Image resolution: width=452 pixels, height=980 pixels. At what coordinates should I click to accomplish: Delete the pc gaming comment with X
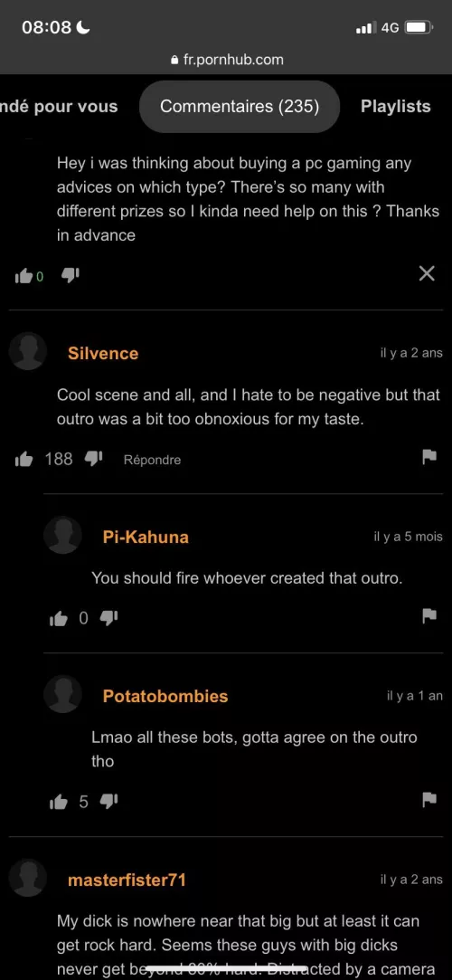click(x=427, y=274)
